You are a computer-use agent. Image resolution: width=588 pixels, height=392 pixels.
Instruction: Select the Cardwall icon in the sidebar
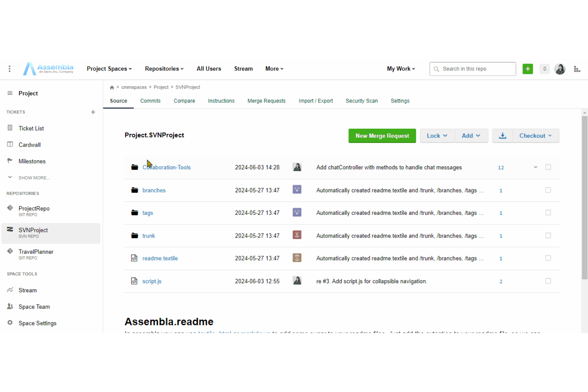[10, 145]
